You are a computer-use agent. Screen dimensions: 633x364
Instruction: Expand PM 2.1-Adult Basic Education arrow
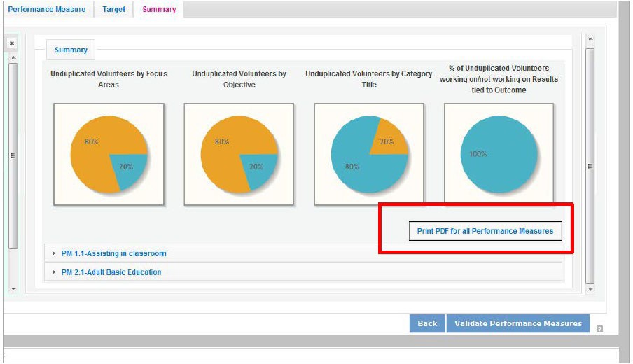pos(54,272)
